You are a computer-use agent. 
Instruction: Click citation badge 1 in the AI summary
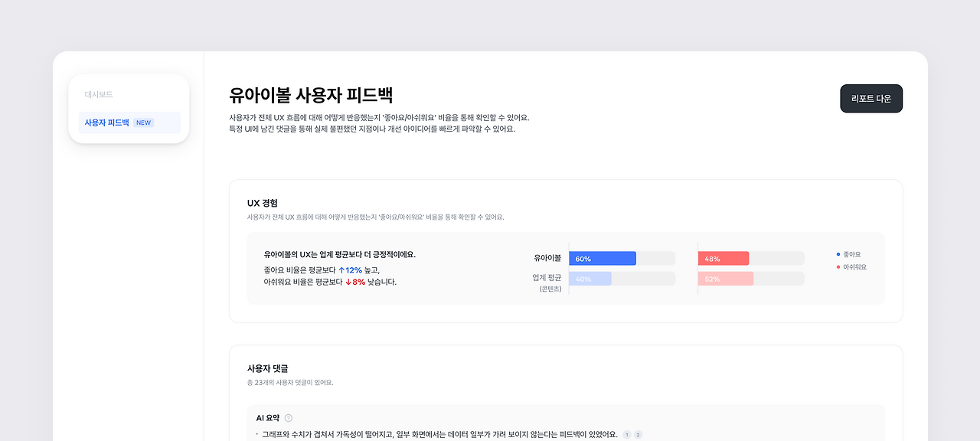tap(628, 433)
